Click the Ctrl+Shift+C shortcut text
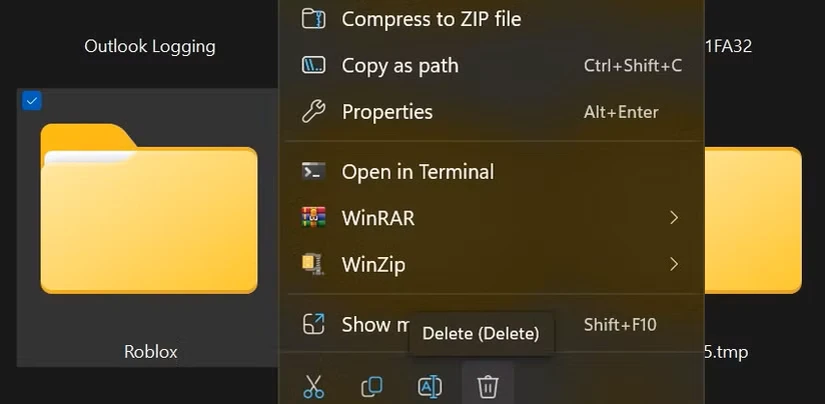 pos(633,66)
